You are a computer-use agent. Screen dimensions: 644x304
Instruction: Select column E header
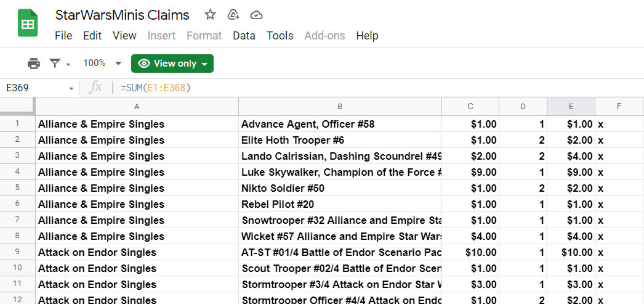coord(571,107)
